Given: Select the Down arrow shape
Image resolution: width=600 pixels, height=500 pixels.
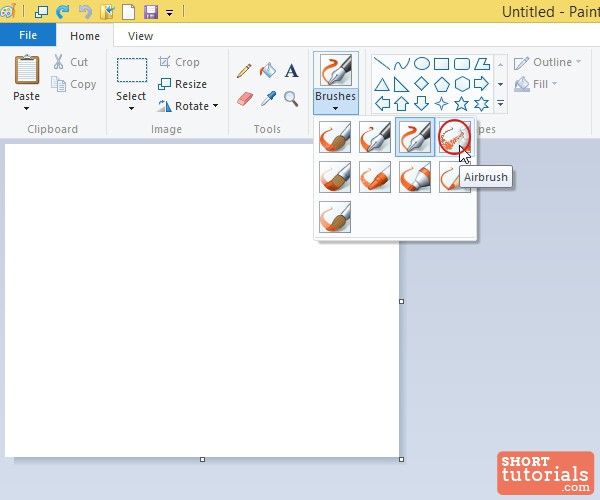Looking at the screenshot, I should pos(422,104).
